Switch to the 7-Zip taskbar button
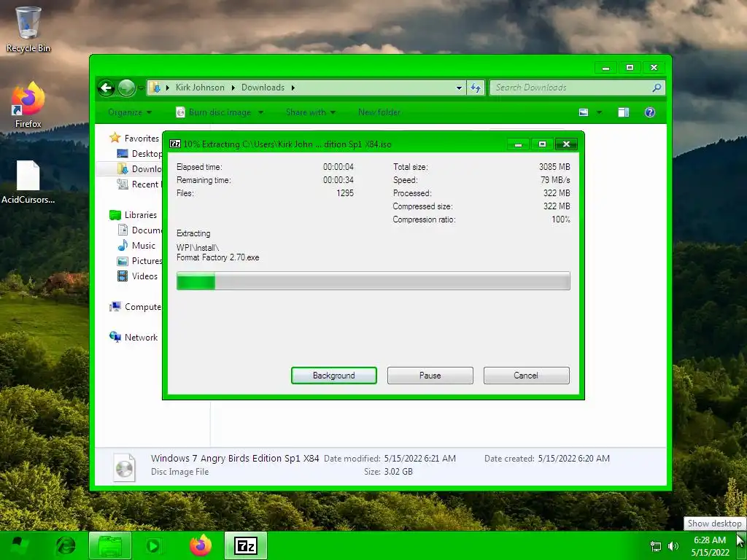The image size is (747, 560). click(x=246, y=545)
